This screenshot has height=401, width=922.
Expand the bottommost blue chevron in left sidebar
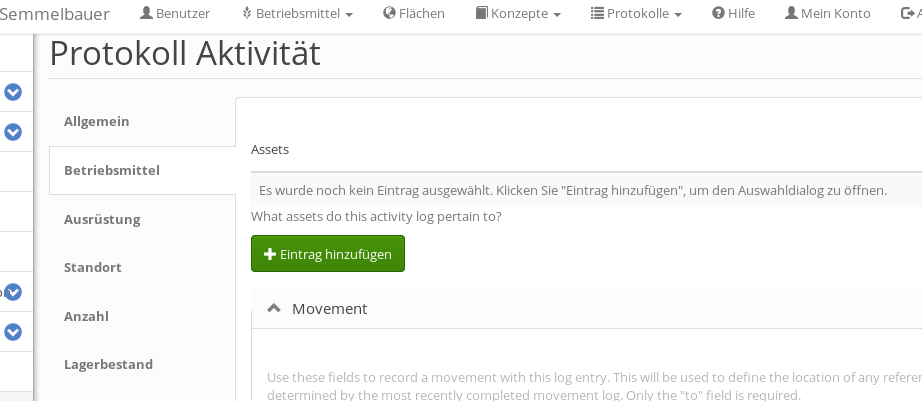(x=13, y=332)
